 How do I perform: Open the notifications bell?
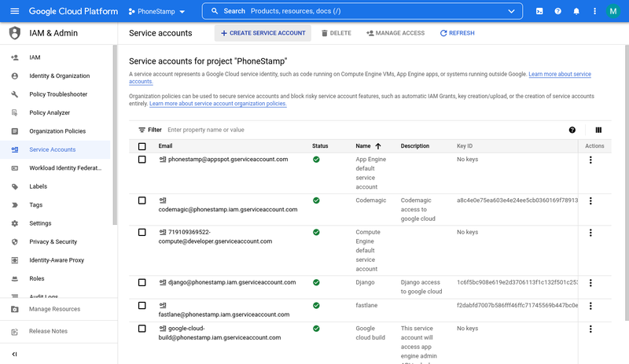click(576, 11)
